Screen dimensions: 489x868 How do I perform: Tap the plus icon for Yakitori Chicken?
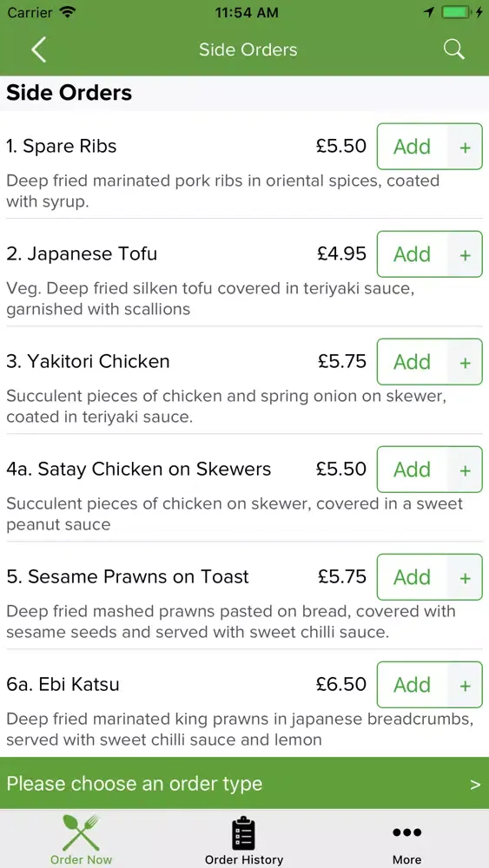[x=466, y=362]
